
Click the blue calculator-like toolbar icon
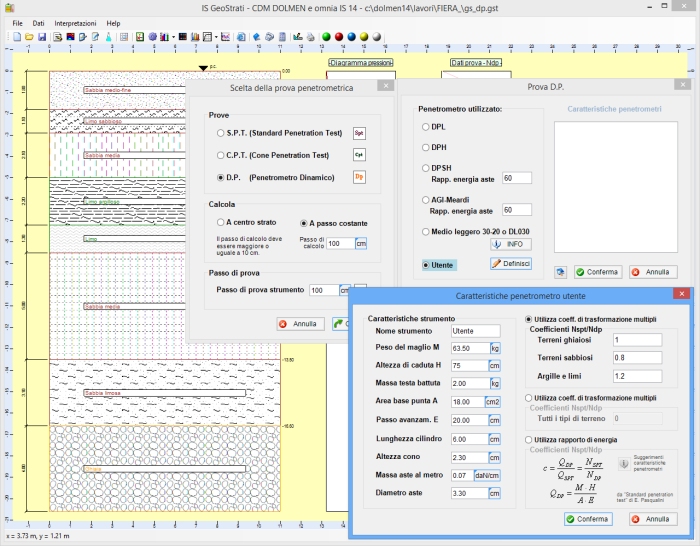[x=282, y=37]
